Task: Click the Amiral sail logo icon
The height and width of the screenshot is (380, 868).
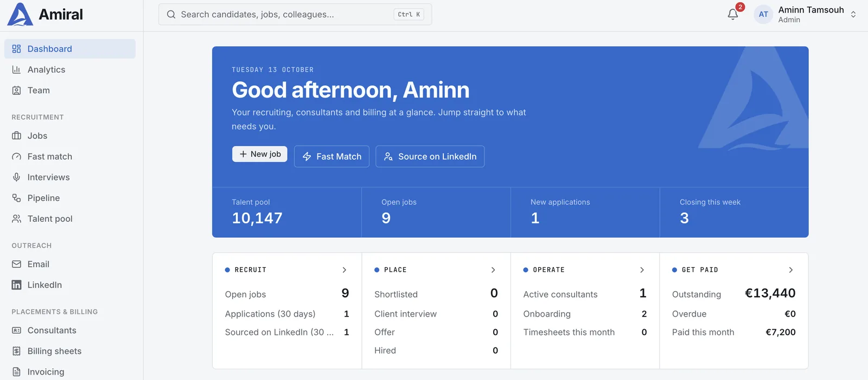Action: point(20,15)
